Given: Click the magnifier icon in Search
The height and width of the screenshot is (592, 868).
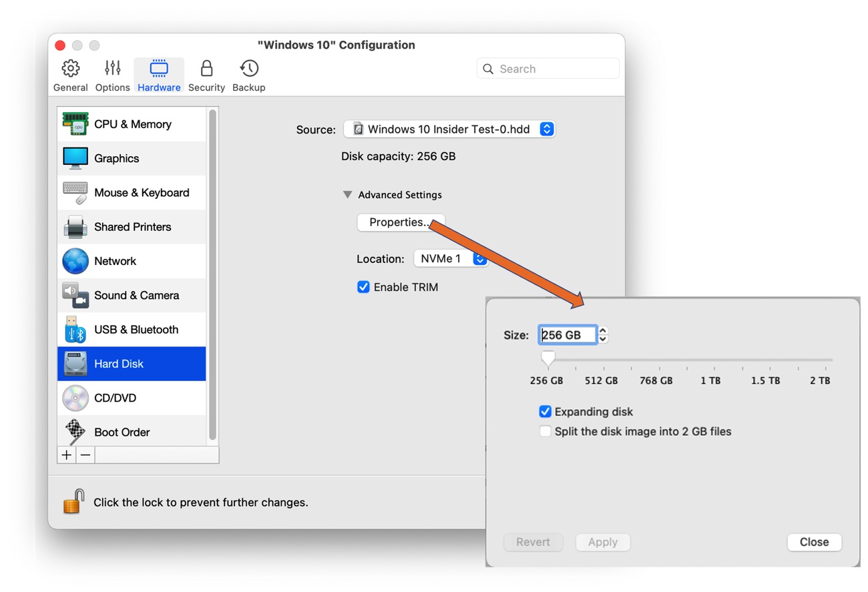Looking at the screenshot, I should tap(488, 69).
